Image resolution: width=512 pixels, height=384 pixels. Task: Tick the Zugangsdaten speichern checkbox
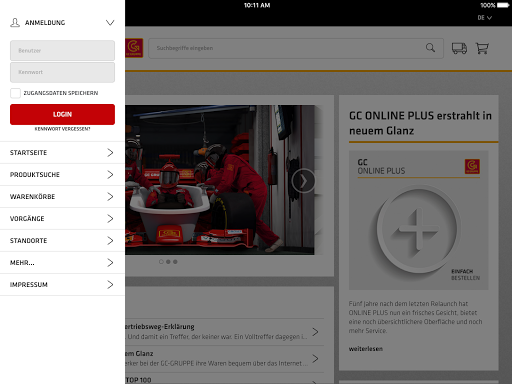coord(15,93)
